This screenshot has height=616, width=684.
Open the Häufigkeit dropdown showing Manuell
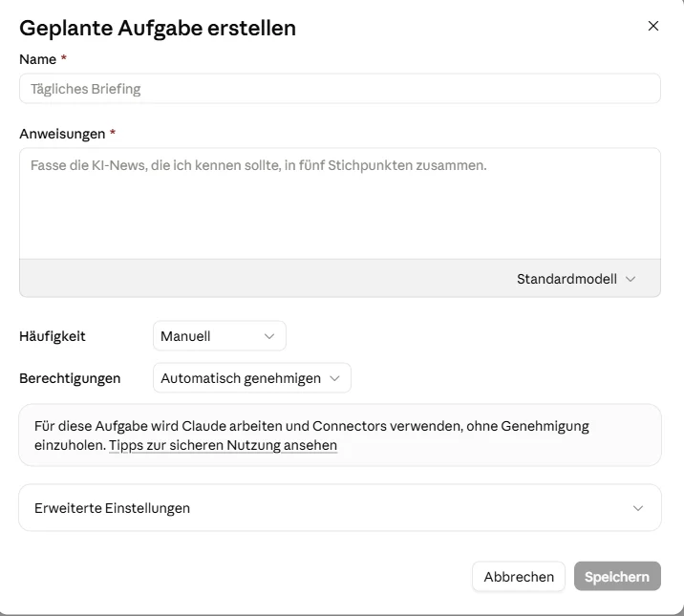(x=220, y=336)
